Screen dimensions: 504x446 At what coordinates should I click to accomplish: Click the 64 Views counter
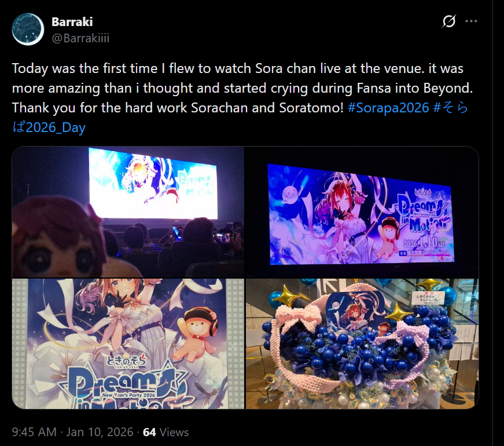(x=165, y=432)
